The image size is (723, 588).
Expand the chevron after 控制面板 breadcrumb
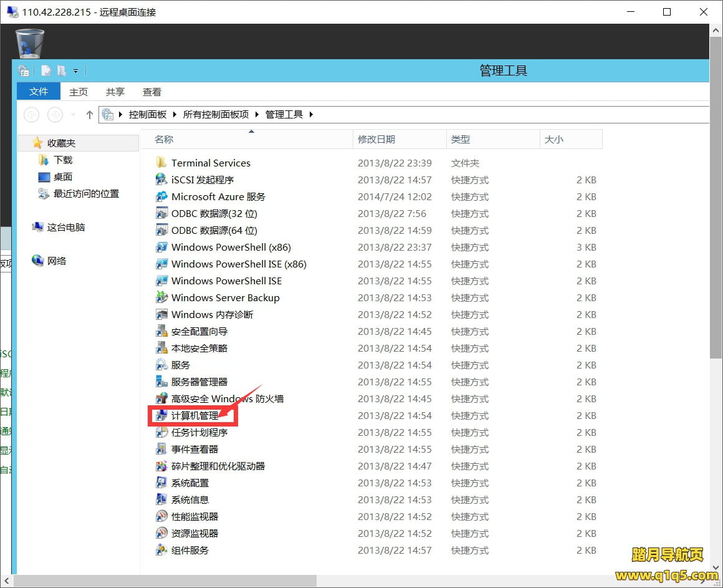pyautogui.click(x=175, y=114)
